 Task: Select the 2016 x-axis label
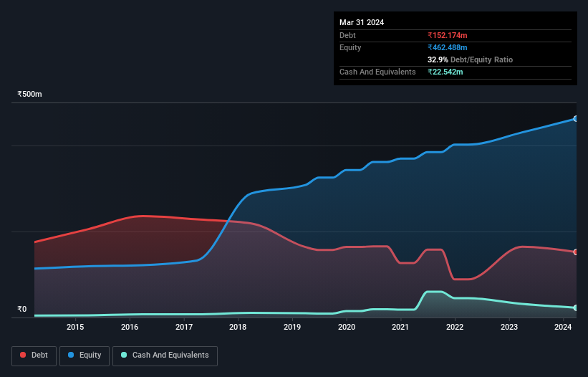click(x=130, y=327)
